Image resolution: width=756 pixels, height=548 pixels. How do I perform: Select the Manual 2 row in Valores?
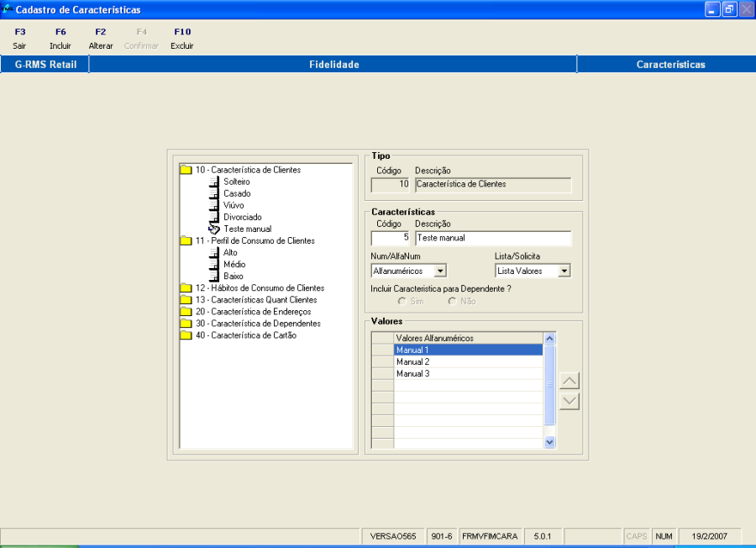(468, 361)
